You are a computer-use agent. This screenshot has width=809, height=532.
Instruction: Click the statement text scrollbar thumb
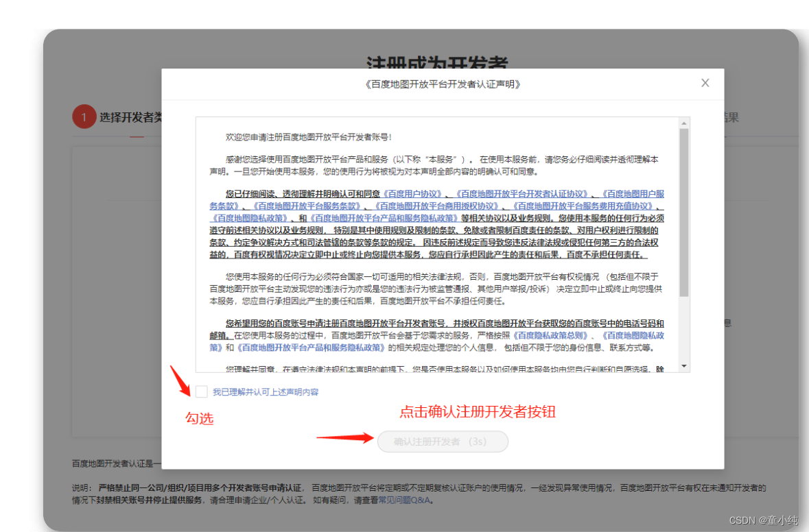683,213
